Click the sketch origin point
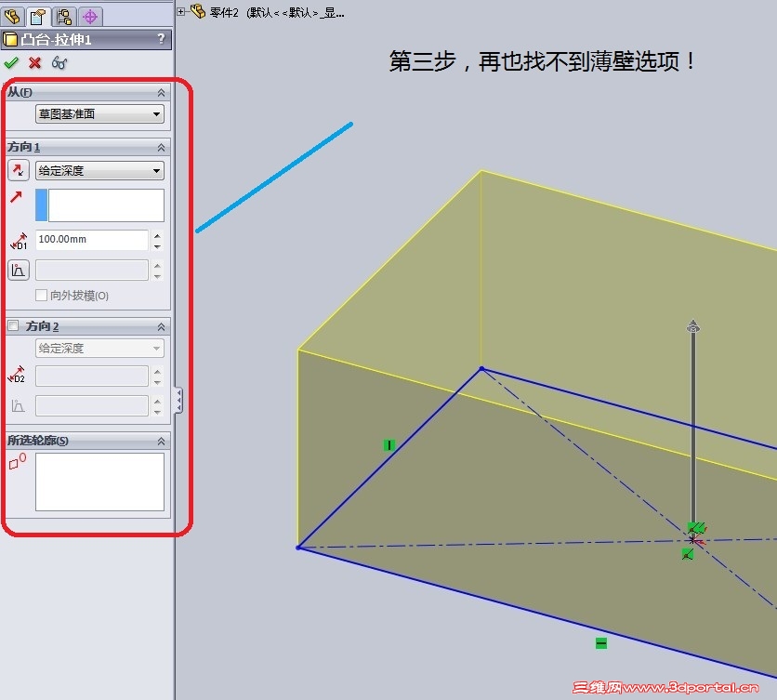 point(692,540)
